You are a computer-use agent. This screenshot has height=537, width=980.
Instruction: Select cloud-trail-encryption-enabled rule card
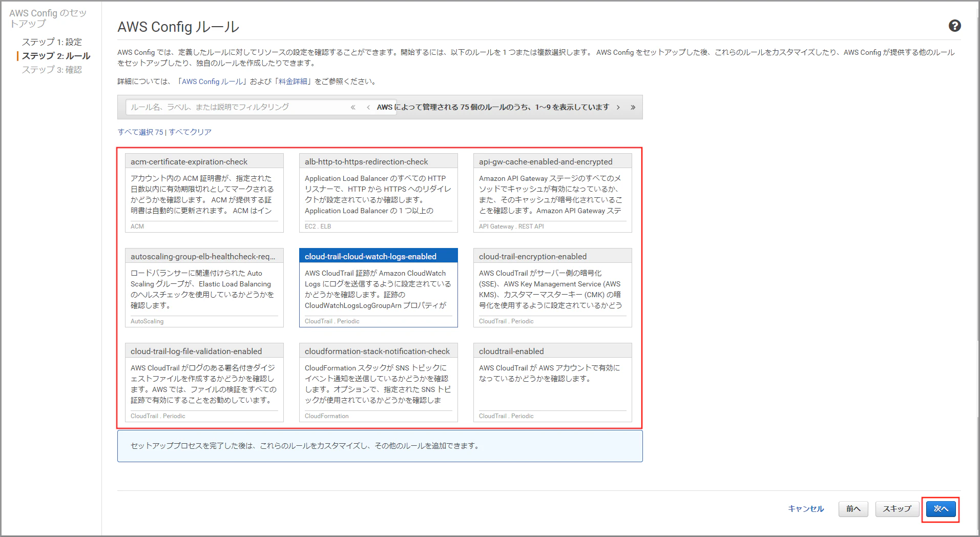coord(553,288)
